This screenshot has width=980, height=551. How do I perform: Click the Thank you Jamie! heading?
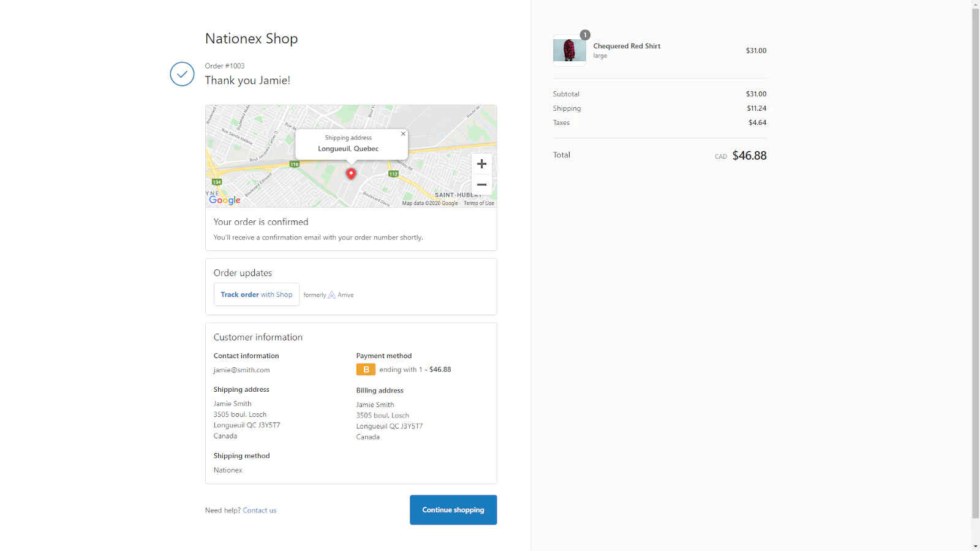point(247,80)
